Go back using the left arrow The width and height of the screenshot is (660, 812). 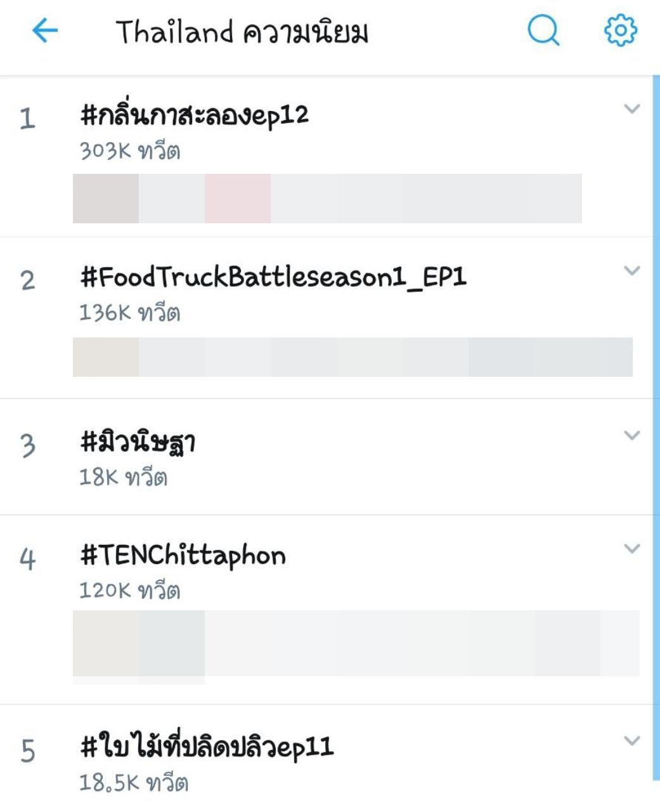(x=45, y=30)
